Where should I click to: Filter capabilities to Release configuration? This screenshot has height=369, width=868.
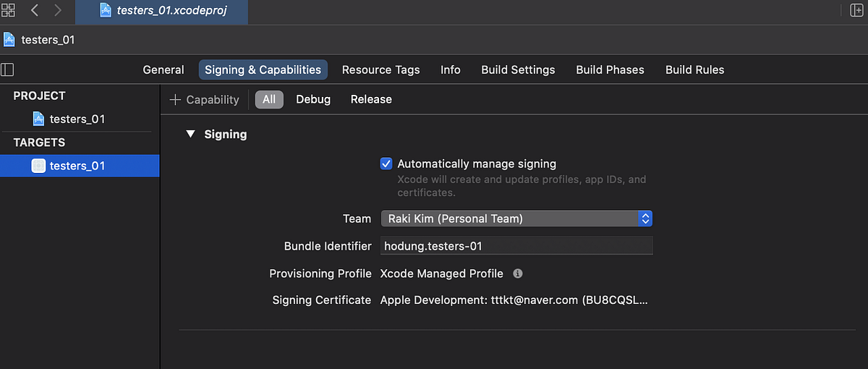point(371,100)
